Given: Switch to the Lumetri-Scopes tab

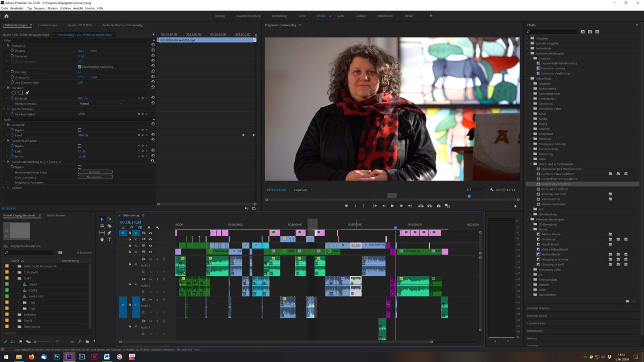Looking at the screenshot, I should click(48, 25).
